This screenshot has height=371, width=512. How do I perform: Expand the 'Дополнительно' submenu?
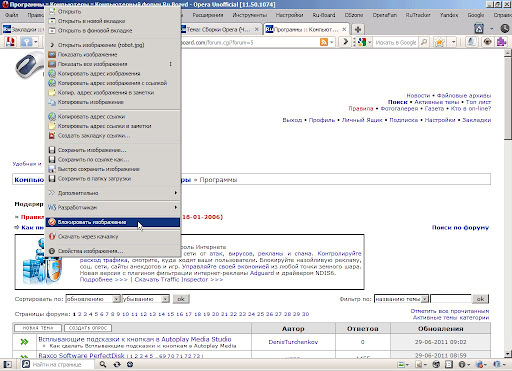113,193
